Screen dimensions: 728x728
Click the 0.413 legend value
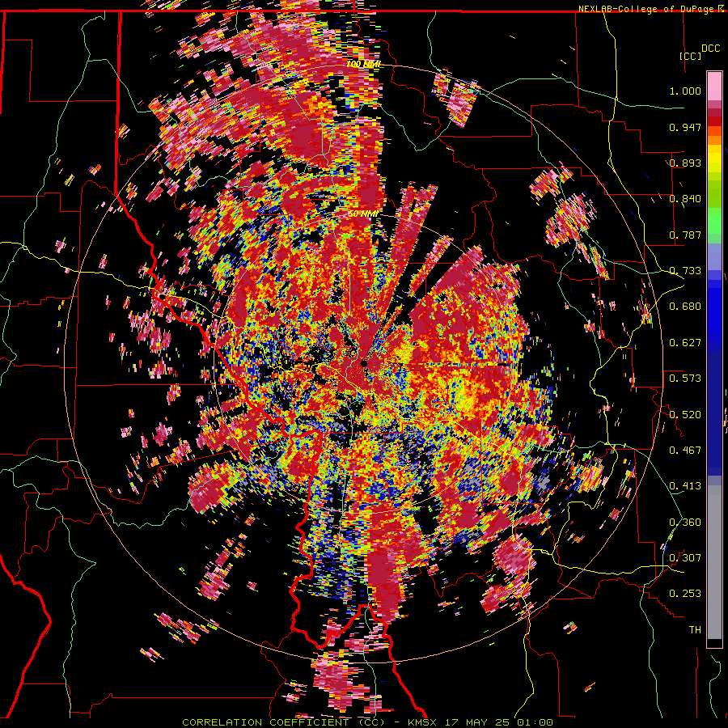coord(685,486)
